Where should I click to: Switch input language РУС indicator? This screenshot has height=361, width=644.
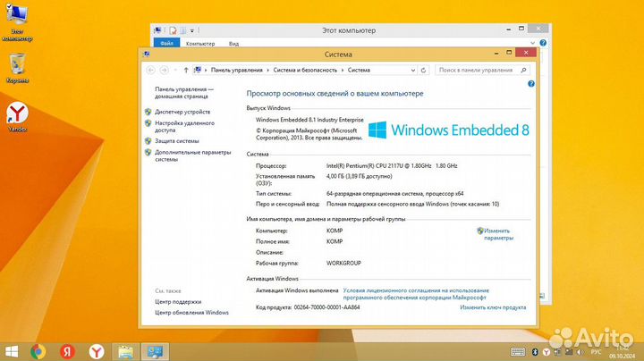click(x=596, y=352)
